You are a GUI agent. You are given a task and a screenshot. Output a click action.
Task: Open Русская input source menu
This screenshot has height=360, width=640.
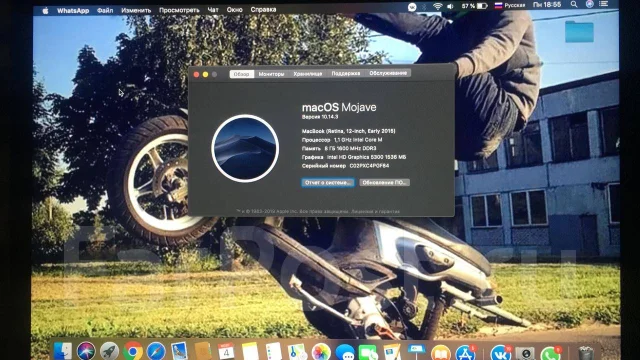tap(510, 5)
